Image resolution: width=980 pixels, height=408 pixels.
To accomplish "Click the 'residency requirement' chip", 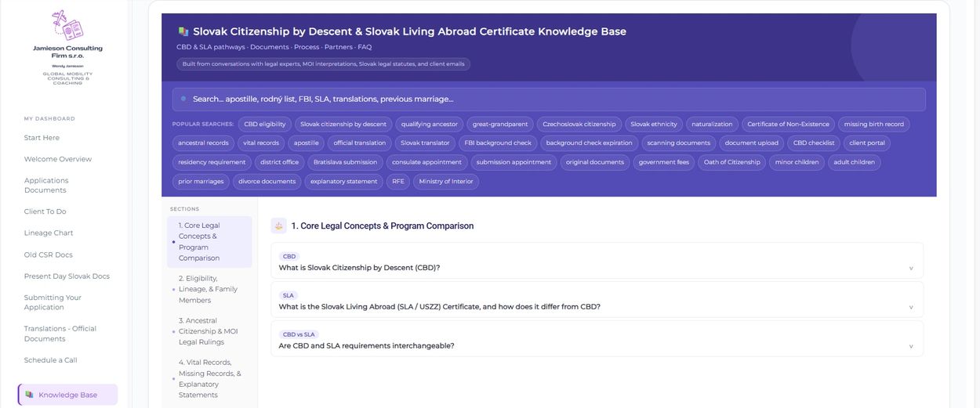I will pyautogui.click(x=212, y=162).
